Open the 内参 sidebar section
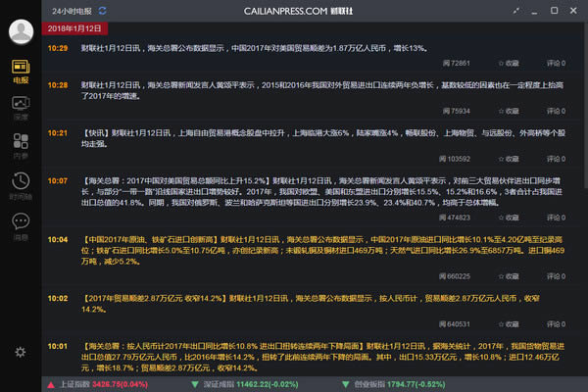 21,145
